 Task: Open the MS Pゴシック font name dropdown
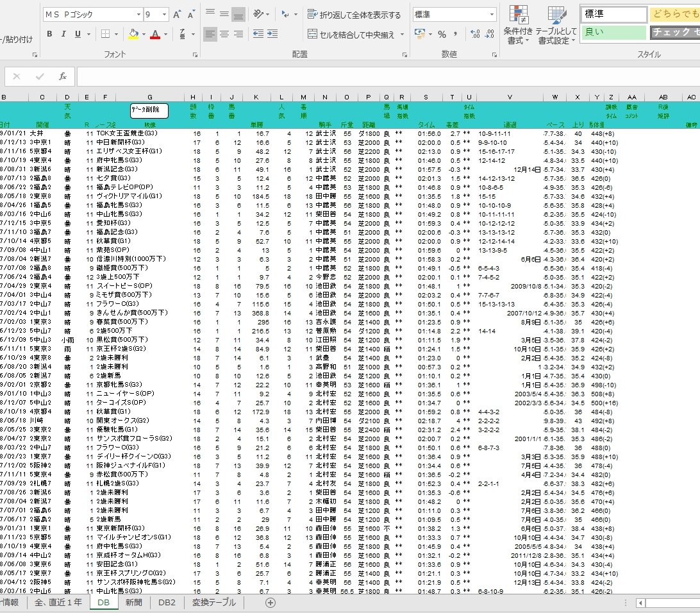(x=138, y=15)
